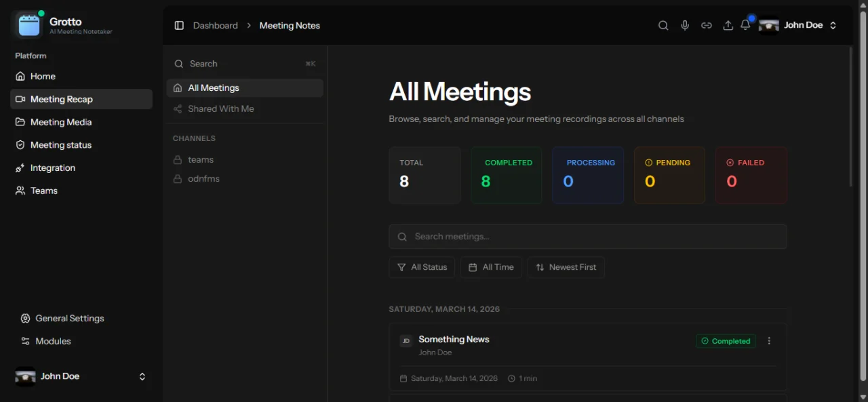Click the JD initials avatar on meeting card
Image resolution: width=868 pixels, height=402 pixels.
406,341
